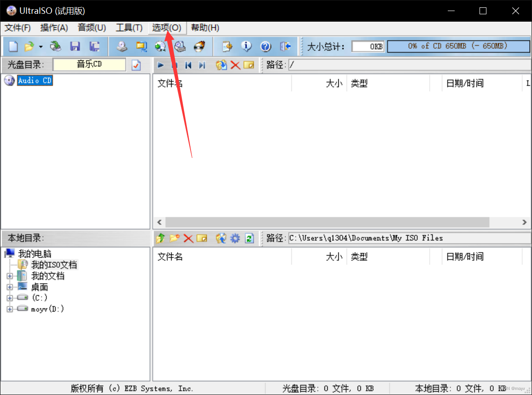This screenshot has width=532, height=395.
Task: Click the disc properties checkmark icon beside 音乐CD
Action: click(136, 65)
